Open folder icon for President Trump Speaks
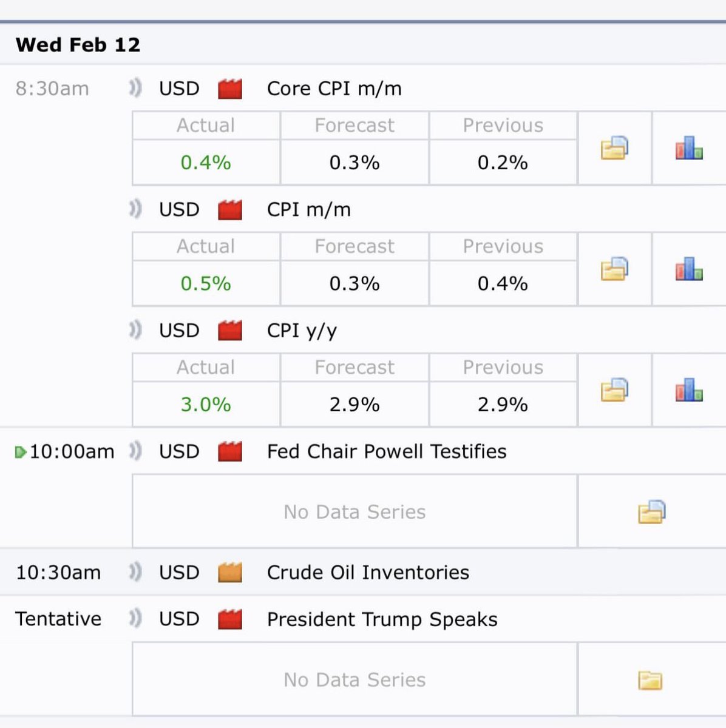This screenshot has width=726, height=728. click(650, 680)
